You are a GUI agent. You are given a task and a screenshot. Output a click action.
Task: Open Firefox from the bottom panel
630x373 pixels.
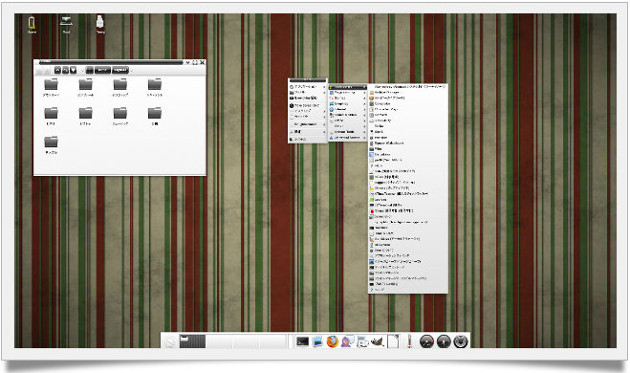(332, 342)
